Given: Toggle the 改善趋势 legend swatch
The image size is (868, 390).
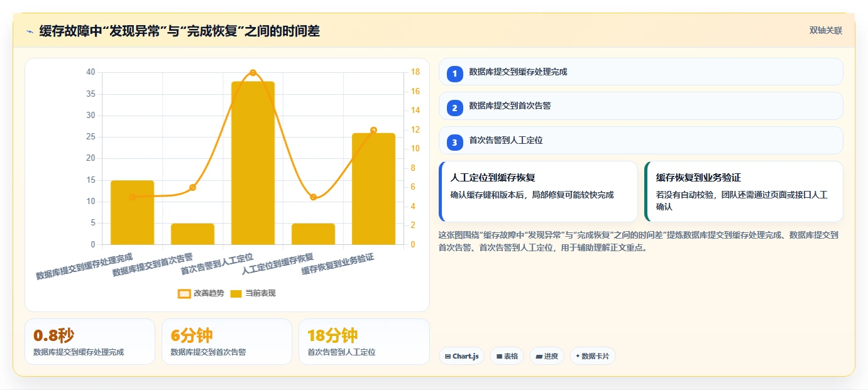Looking at the screenshot, I should pyautogui.click(x=184, y=293).
